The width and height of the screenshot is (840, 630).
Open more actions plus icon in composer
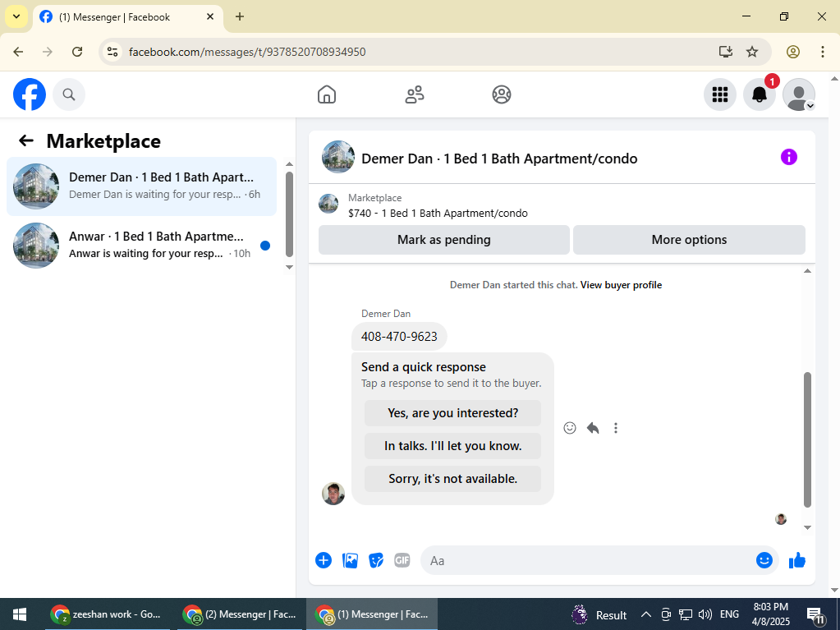coord(324,560)
